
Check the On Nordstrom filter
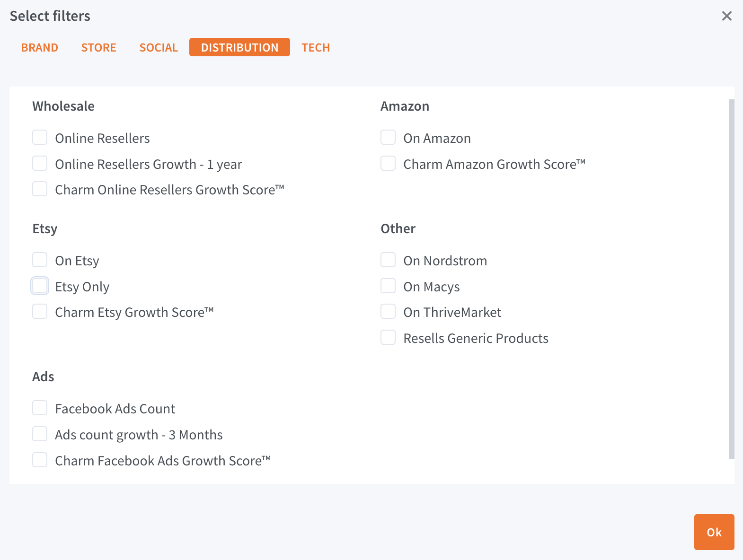(x=388, y=260)
